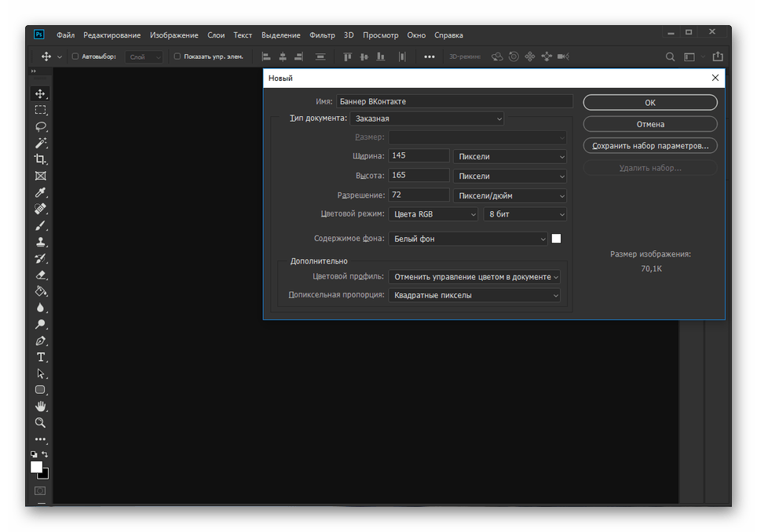Viewport: 757px width, 532px height.
Task: Open the Содержимое фона dropdown
Action: pyautogui.click(x=468, y=239)
